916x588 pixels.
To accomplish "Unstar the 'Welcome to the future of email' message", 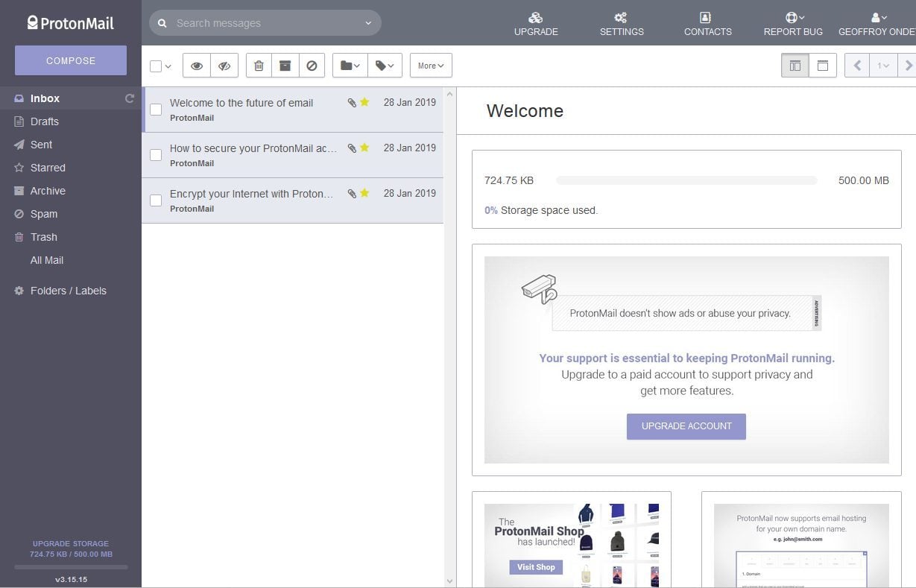I will (364, 102).
